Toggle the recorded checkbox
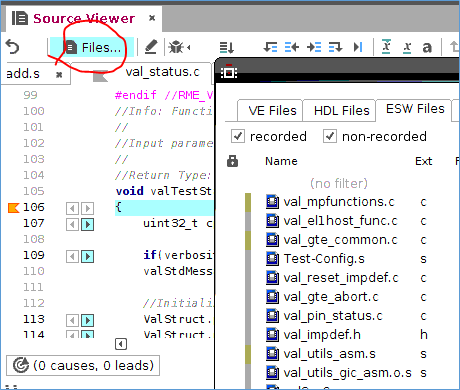This screenshot has height=390, width=460. [238, 136]
